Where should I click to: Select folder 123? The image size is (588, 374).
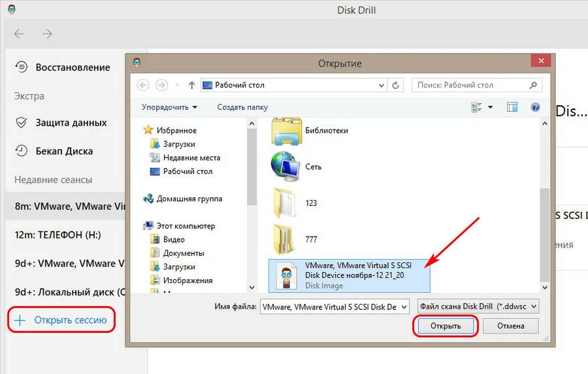pos(295,203)
